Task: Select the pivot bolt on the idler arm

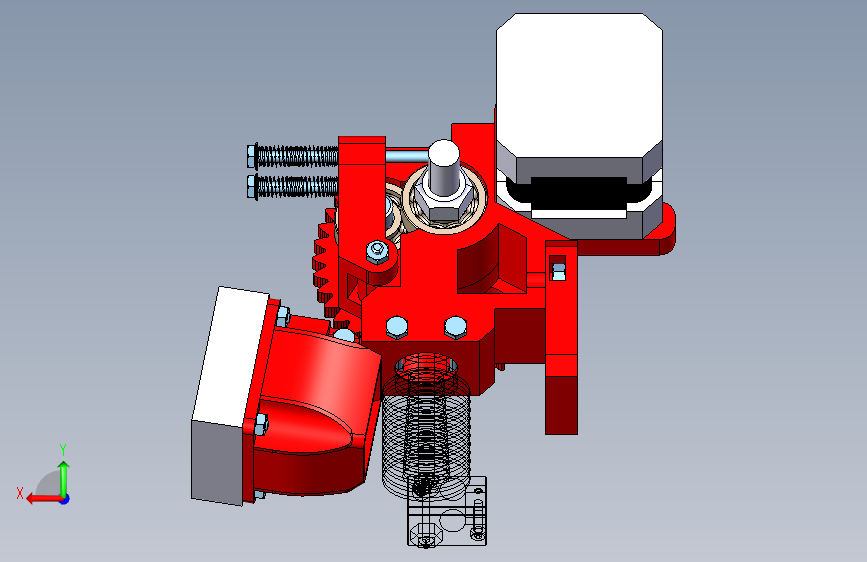Action: 377,252
